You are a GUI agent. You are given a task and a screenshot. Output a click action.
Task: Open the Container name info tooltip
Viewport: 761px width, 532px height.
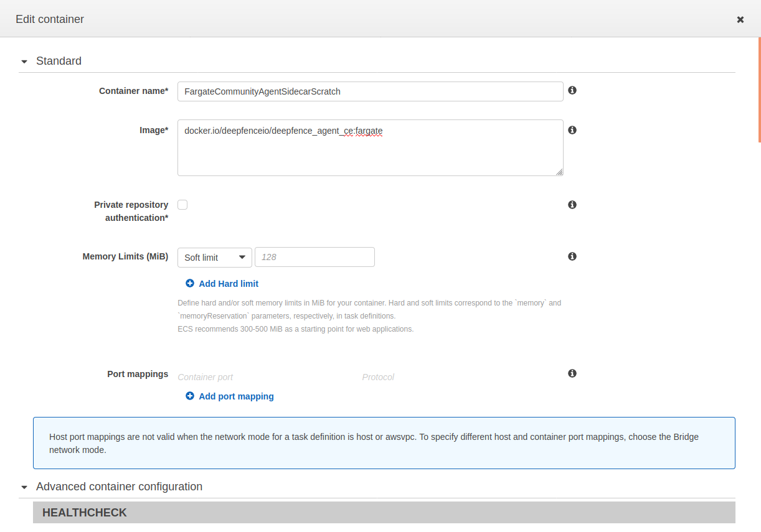[572, 90]
